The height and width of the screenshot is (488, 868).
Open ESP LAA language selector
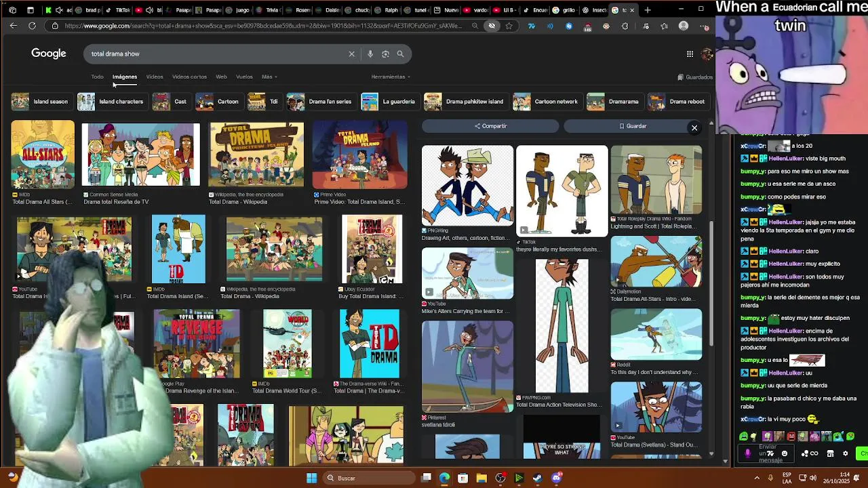click(787, 478)
